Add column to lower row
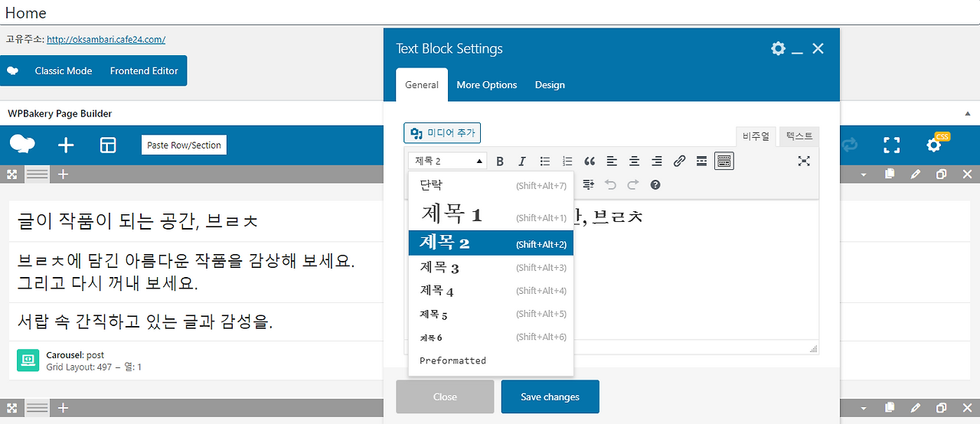 coord(64,408)
